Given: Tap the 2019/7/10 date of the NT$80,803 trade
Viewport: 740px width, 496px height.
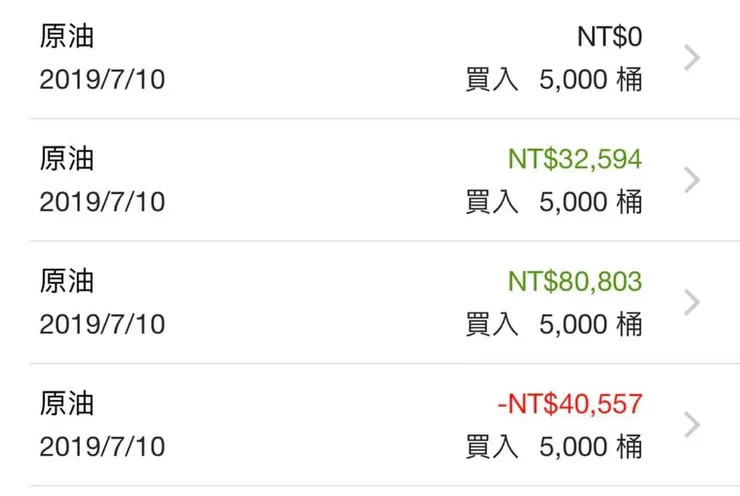Looking at the screenshot, I should tap(102, 324).
